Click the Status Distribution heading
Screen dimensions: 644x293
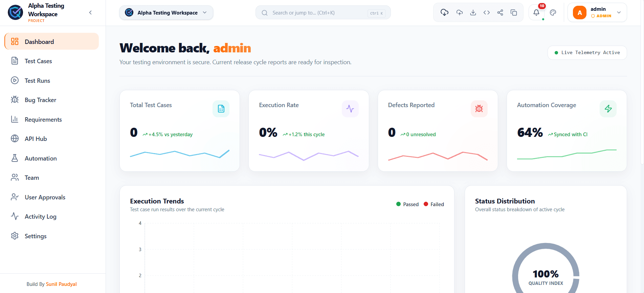[505, 201]
